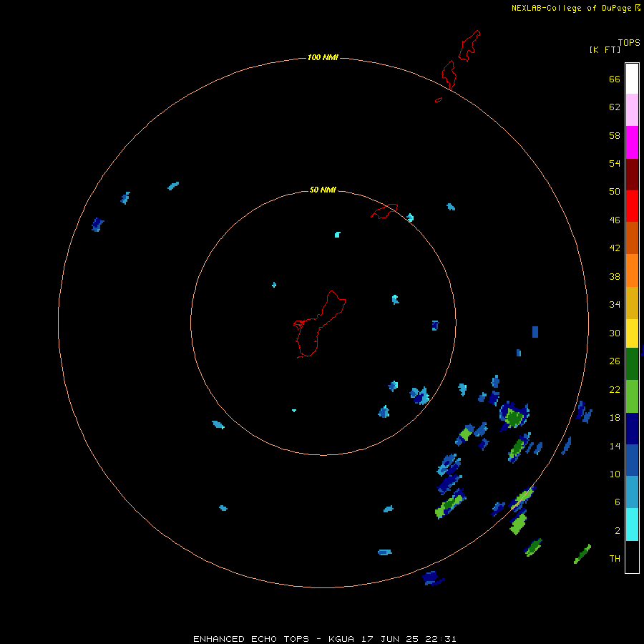Click the northernmost red island outline

tap(469, 46)
